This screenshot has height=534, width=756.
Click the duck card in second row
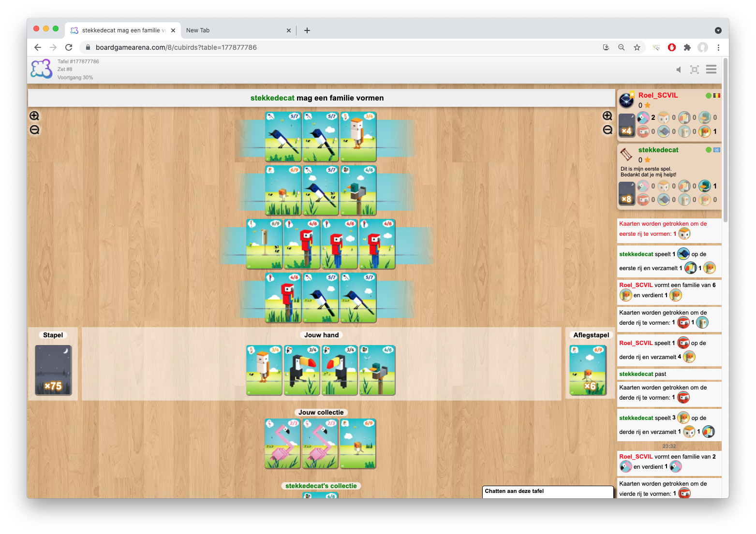(358, 190)
